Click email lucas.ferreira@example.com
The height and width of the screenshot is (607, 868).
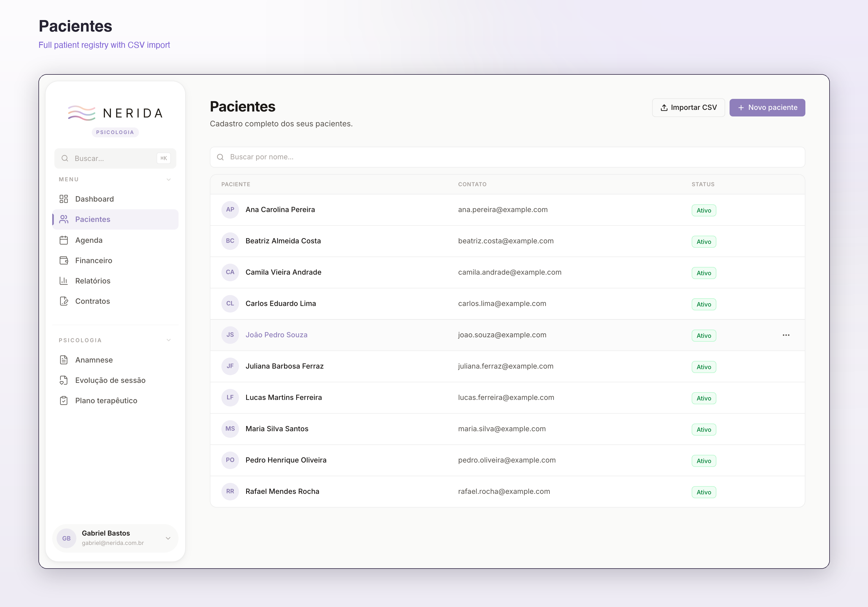[506, 398]
